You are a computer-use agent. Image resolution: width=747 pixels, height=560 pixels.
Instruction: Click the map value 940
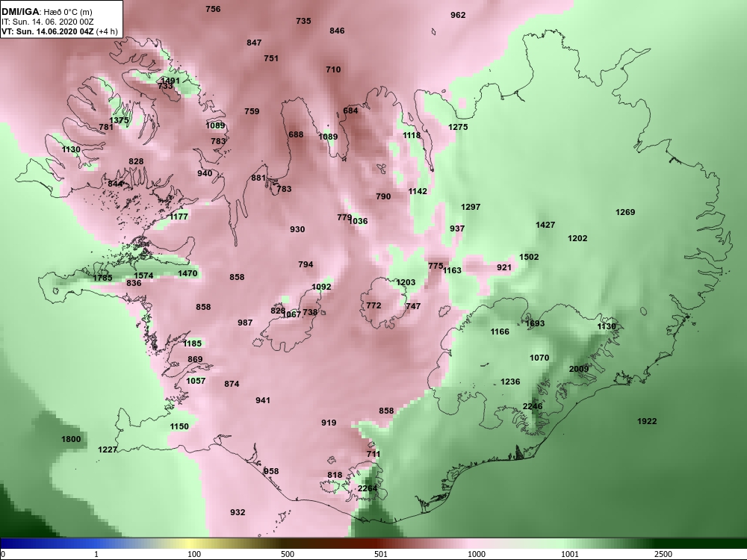coord(205,173)
